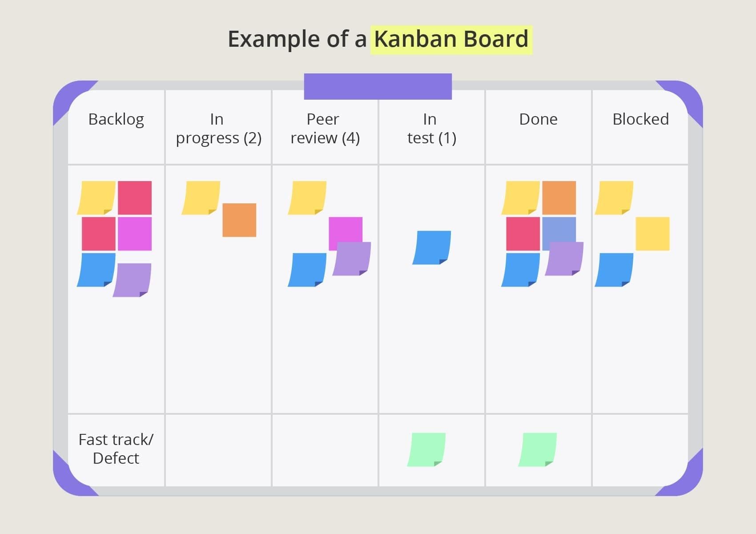The image size is (756, 534).
Task: Click the yellow curled note in In progress
Action: (x=201, y=198)
